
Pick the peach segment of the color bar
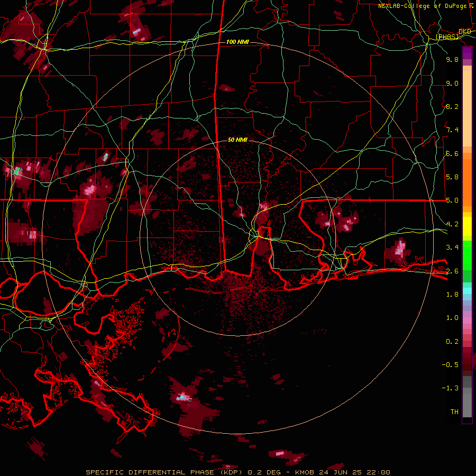467,108
